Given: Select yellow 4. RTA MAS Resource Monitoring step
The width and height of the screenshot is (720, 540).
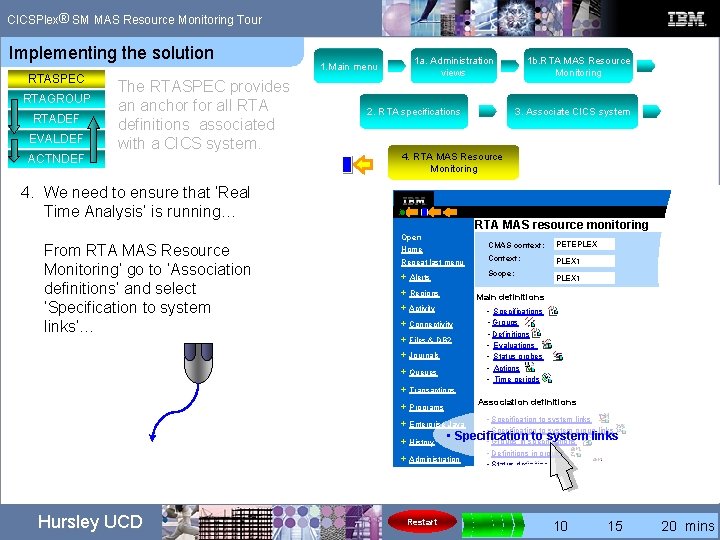Looking at the screenshot, I should pyautogui.click(x=453, y=163).
